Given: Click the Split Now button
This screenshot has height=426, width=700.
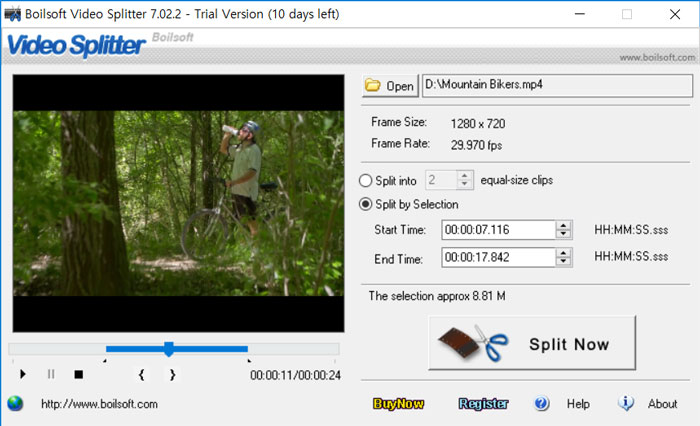Looking at the screenshot, I should 532,343.
